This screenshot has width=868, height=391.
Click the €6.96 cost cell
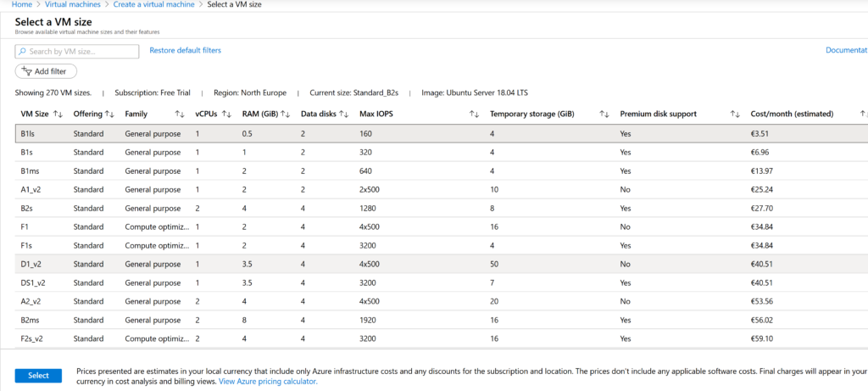(x=759, y=153)
